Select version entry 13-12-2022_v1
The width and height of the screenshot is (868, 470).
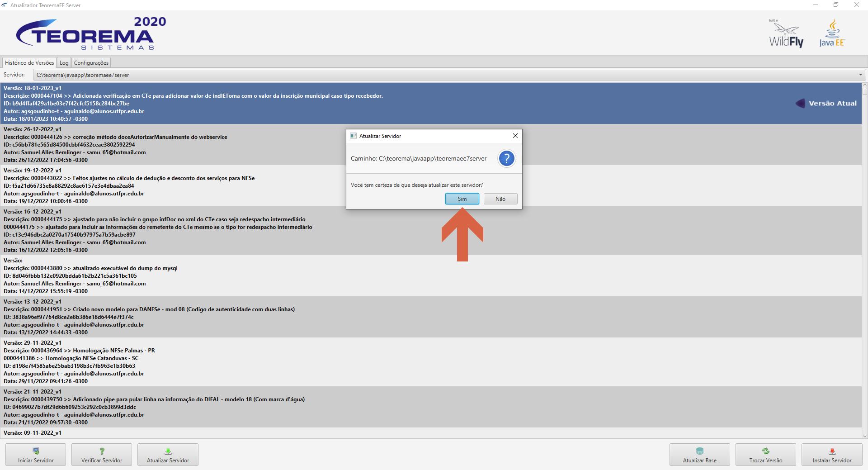click(431, 317)
